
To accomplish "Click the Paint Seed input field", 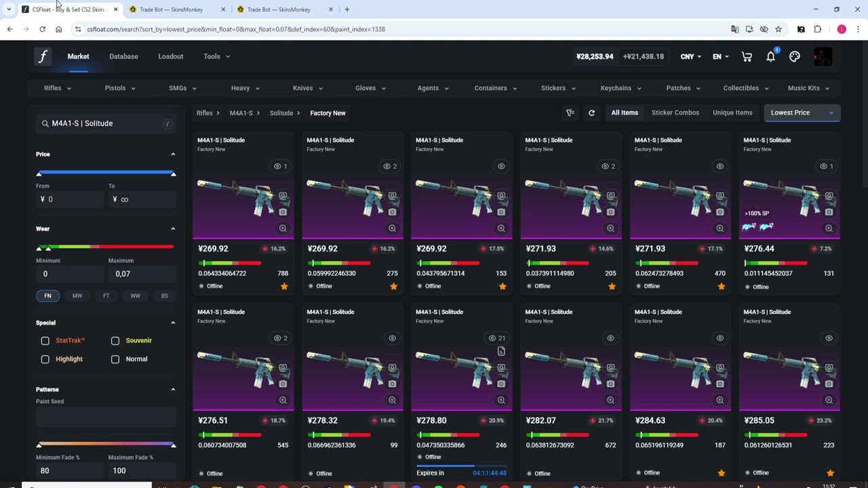I will [x=106, y=416].
